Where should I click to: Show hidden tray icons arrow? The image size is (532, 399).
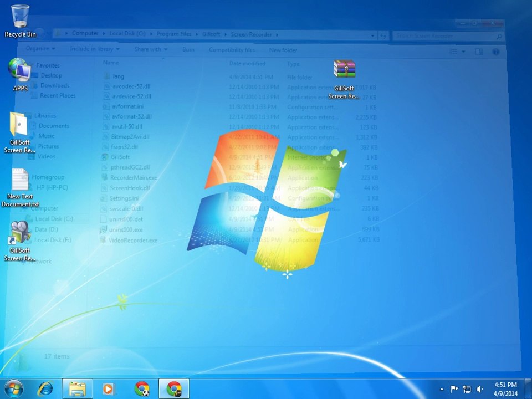click(x=442, y=390)
